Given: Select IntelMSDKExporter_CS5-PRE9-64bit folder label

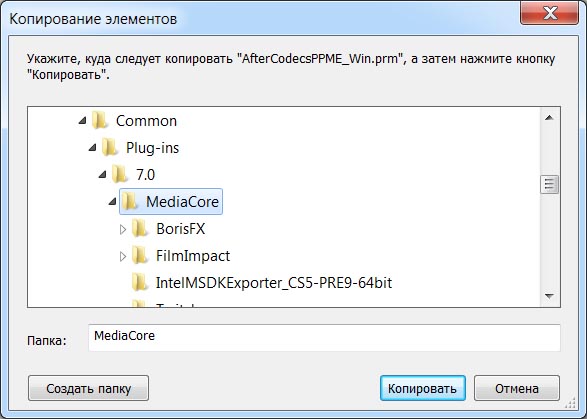Looking at the screenshot, I should (274, 283).
